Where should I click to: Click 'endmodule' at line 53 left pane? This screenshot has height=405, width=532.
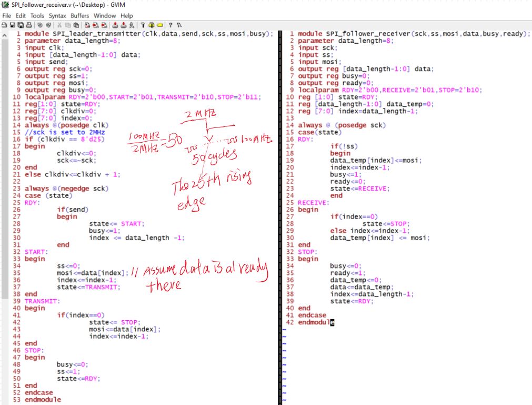43,400
